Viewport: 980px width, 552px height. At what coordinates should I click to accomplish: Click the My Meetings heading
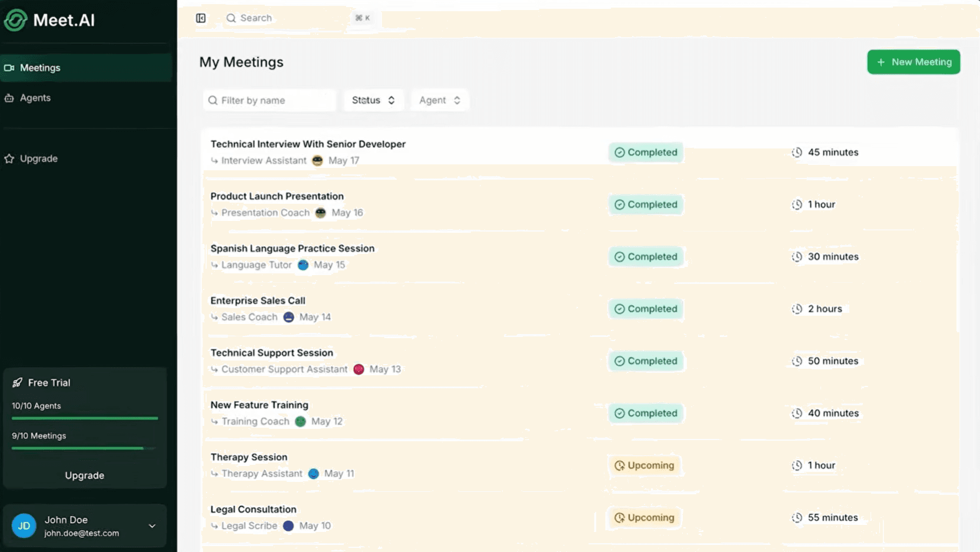tap(241, 62)
